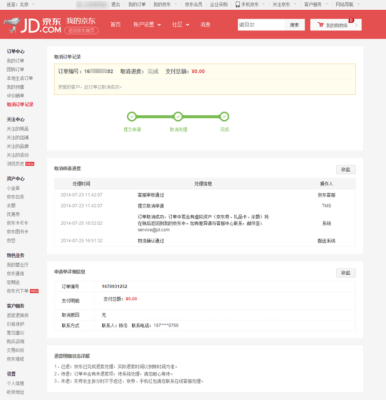Click the 返回京东首页 pill button

click(x=81, y=31)
